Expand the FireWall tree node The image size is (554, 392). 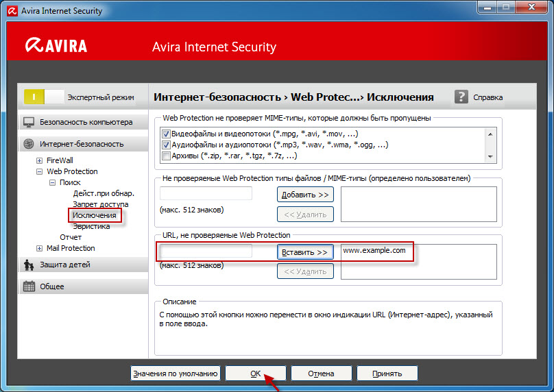[39, 160]
